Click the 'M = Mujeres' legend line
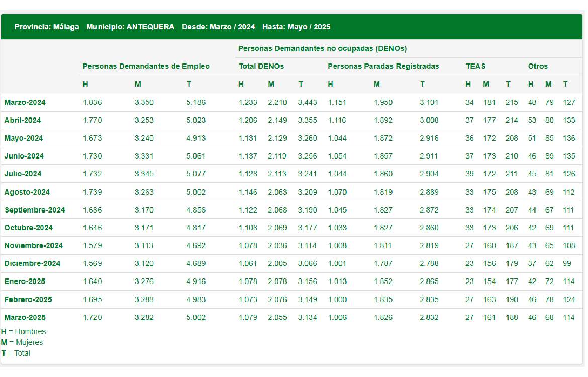The image size is (588, 377). 22,342
